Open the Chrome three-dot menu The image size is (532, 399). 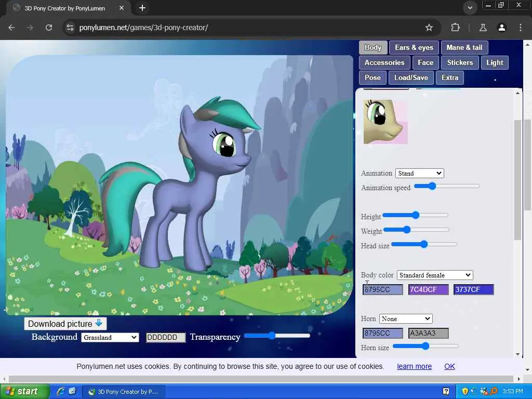pyautogui.click(x=520, y=28)
